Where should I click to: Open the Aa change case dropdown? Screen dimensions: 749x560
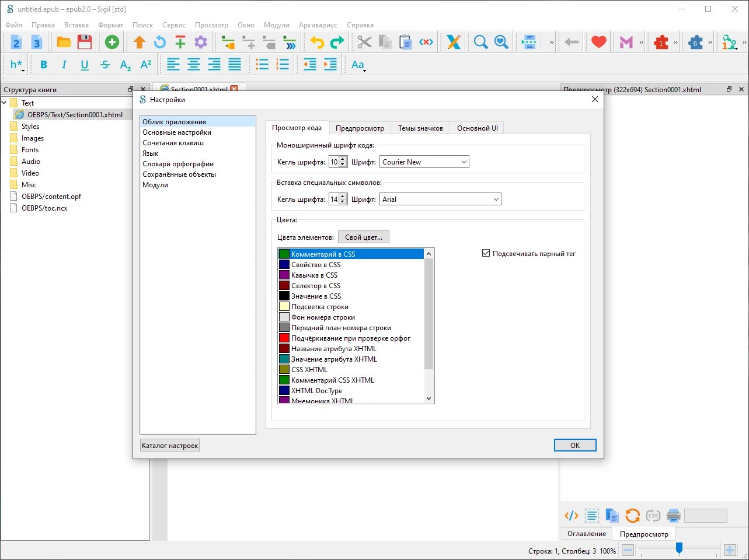tap(358, 65)
